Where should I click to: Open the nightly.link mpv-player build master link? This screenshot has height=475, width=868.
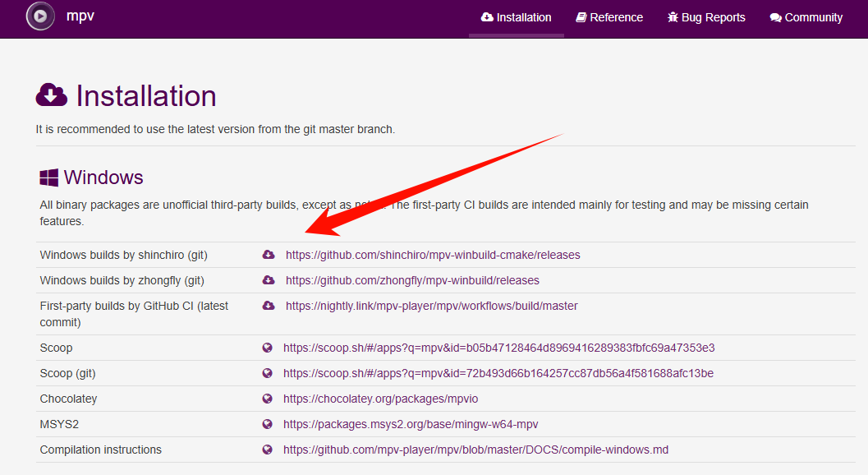point(432,306)
